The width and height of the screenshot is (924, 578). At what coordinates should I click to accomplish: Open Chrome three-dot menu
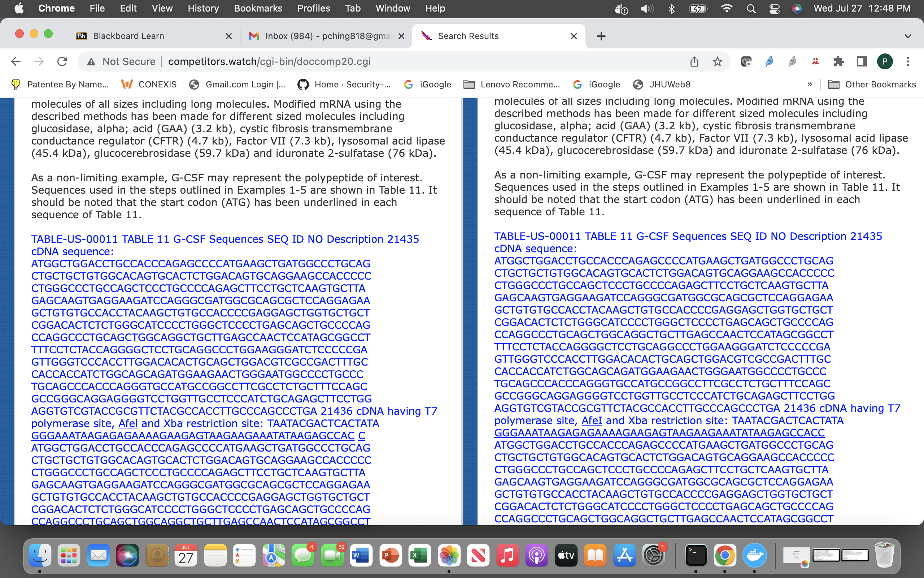pyautogui.click(x=908, y=61)
